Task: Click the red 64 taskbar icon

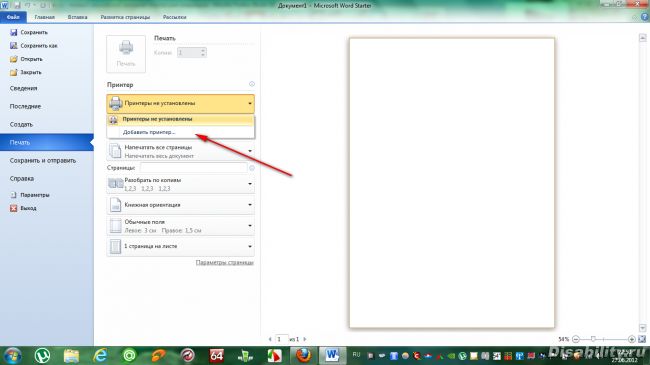Action: click(x=216, y=355)
